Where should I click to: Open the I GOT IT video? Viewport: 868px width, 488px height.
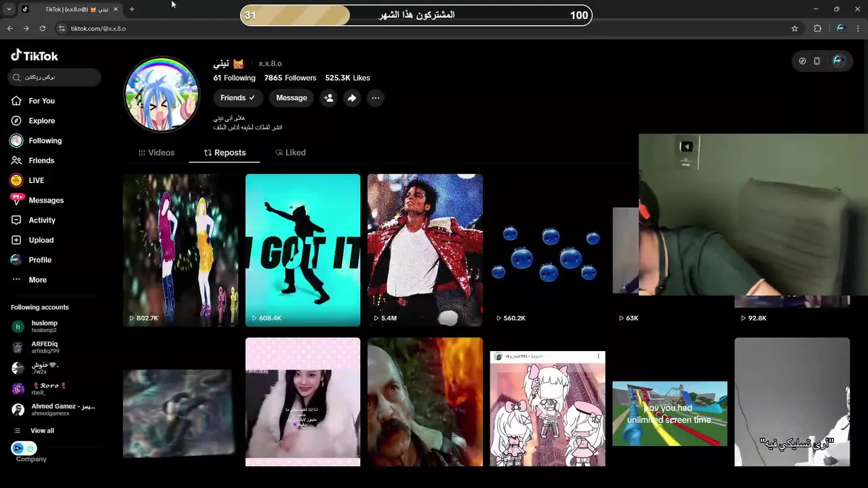tap(302, 250)
